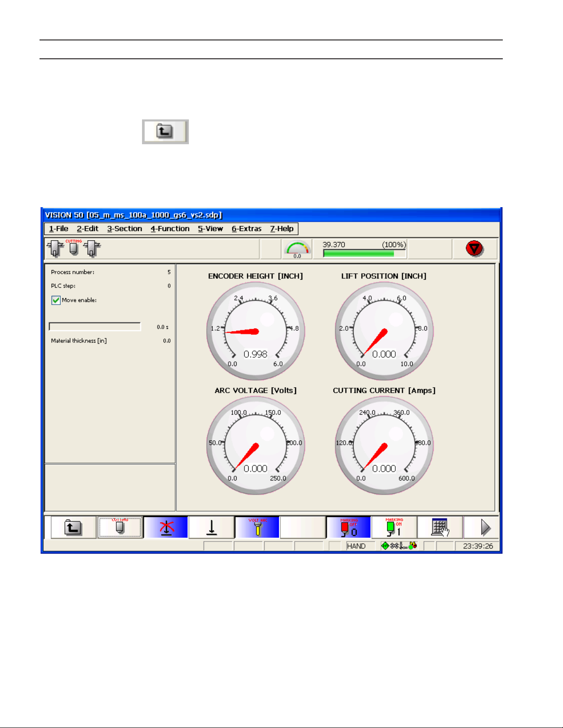
Task: Click the red crossed-out height sensing icon
Action: tap(166, 527)
